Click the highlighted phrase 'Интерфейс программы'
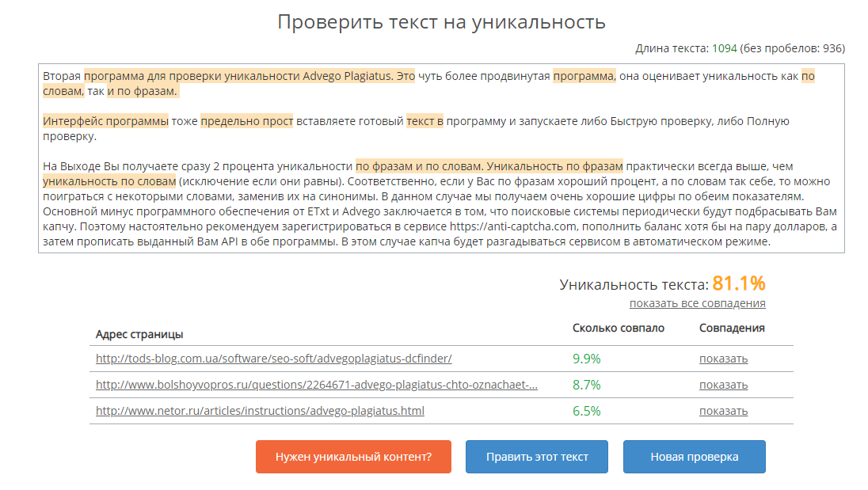Image resolution: width=868 pixels, height=490 pixels. (105, 121)
